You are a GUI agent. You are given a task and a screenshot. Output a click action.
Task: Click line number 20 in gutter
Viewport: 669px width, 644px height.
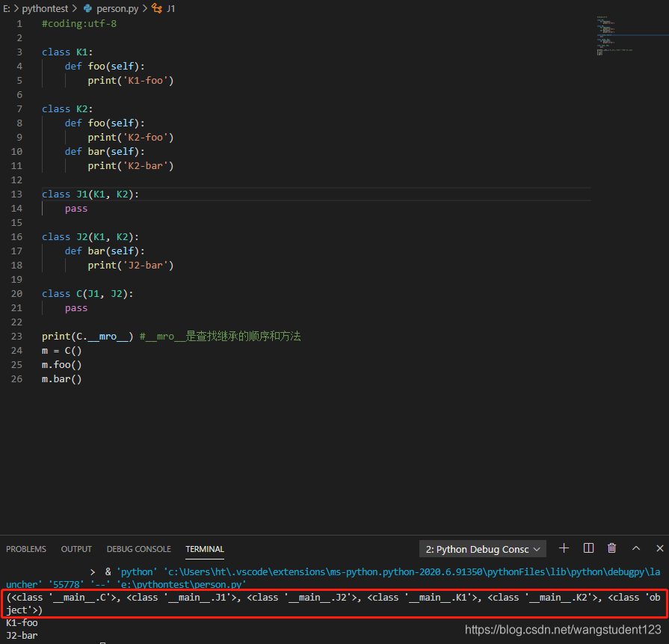16,294
